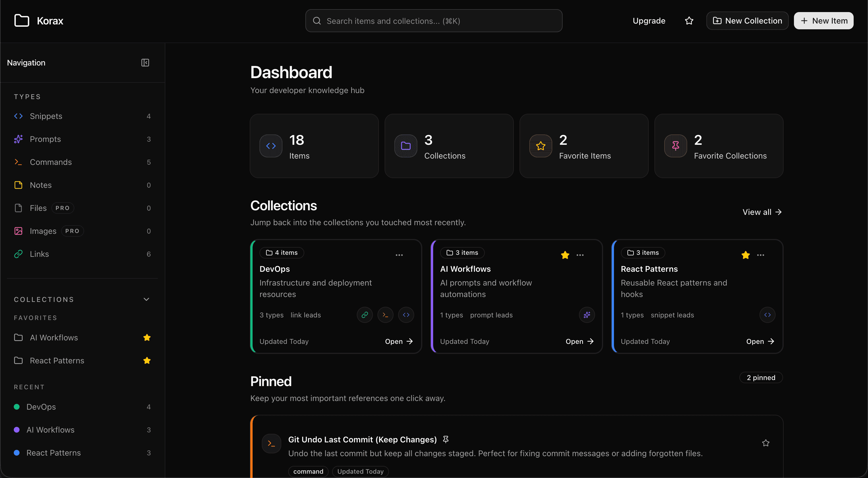Click the Items stat code icon
Screen dimensions: 868x478
point(271,146)
